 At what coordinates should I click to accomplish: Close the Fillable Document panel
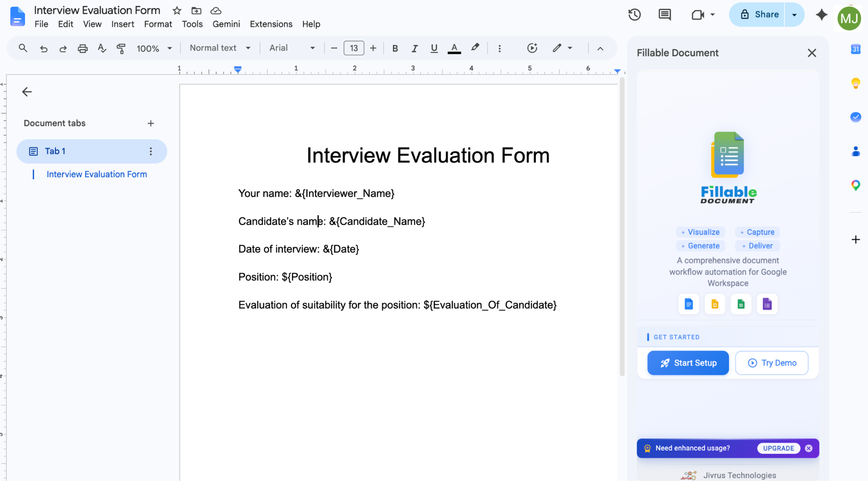click(812, 53)
